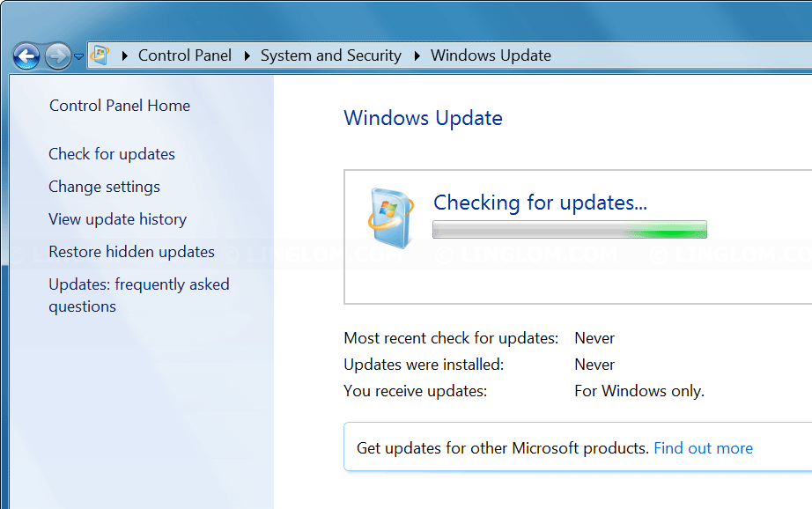Go to System and Security breadcrumb
812x509 pixels.
331,55
